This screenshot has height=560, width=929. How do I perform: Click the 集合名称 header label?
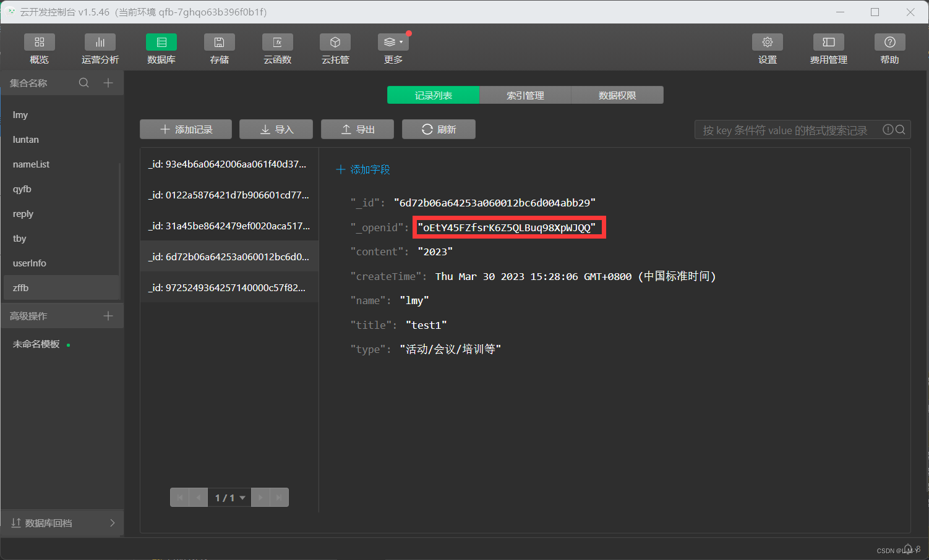pyautogui.click(x=28, y=83)
